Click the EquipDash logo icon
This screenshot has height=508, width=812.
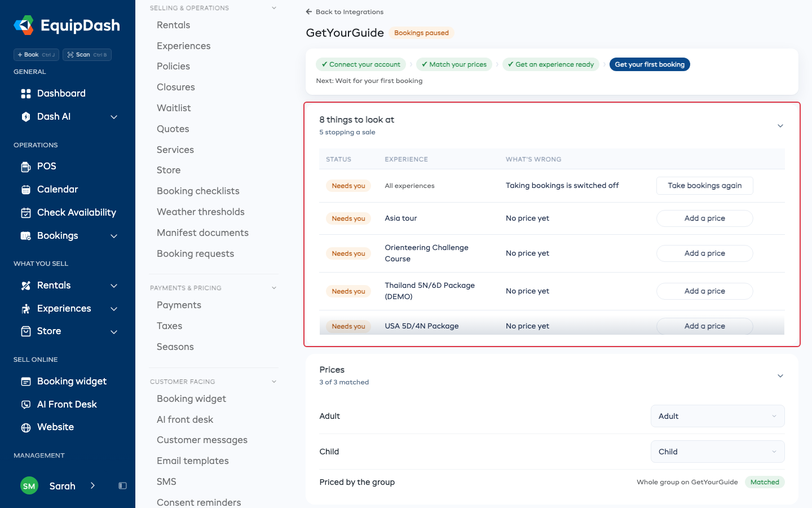pyautogui.click(x=24, y=25)
